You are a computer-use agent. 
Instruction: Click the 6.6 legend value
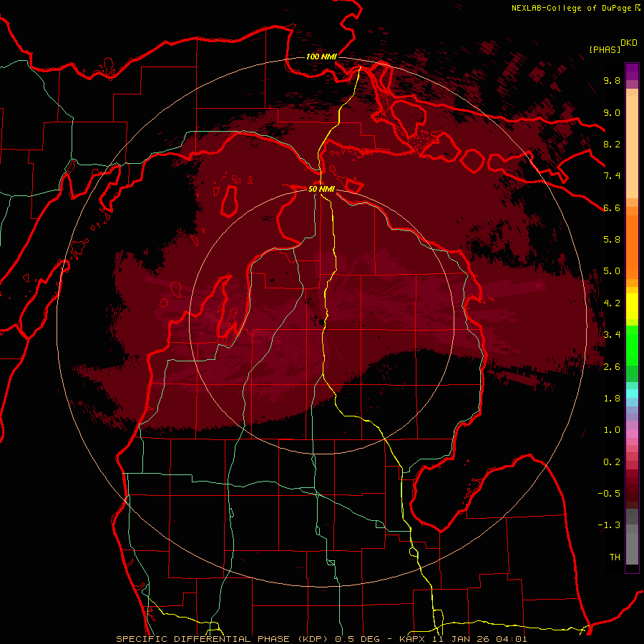612,208
